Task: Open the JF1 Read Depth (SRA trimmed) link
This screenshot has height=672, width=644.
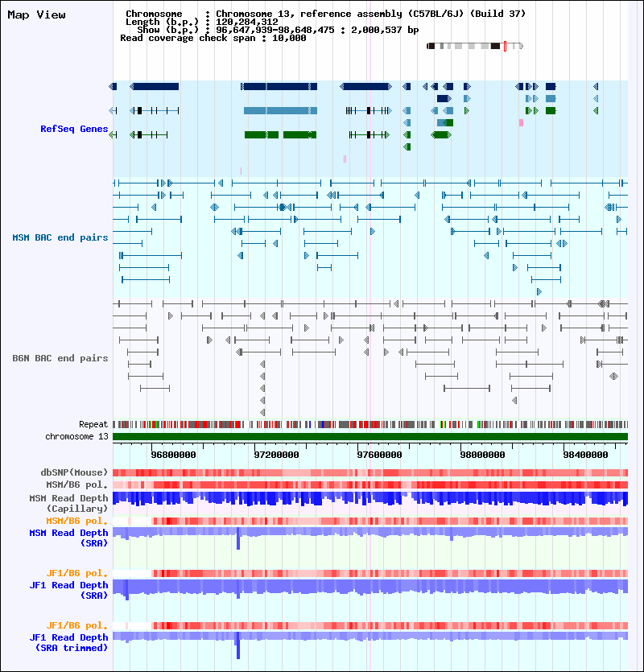Action: (x=68, y=642)
